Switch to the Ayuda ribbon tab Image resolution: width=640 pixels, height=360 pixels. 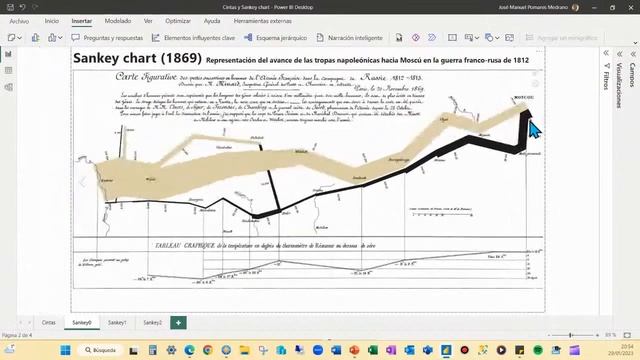[x=212, y=21]
